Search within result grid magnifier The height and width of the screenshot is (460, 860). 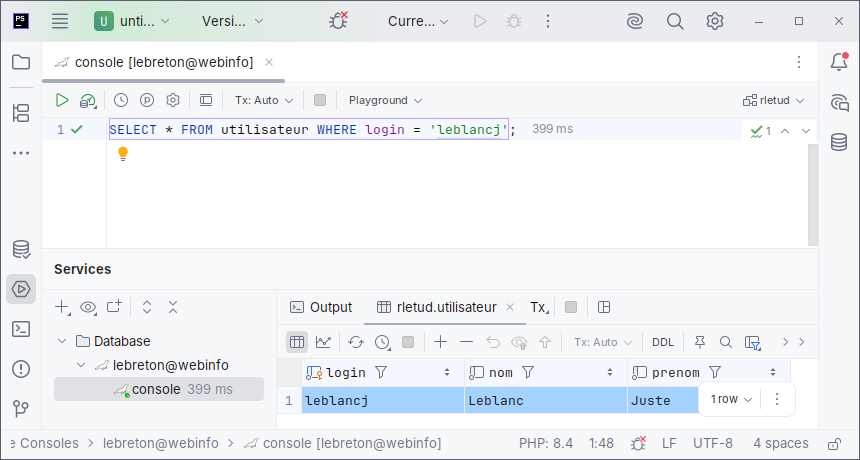(726, 342)
